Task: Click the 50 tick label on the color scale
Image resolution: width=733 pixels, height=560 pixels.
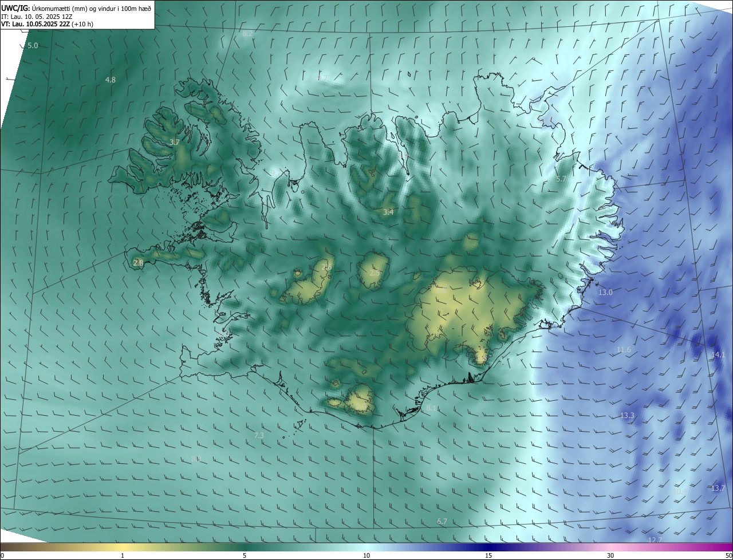Action: pos(728,555)
